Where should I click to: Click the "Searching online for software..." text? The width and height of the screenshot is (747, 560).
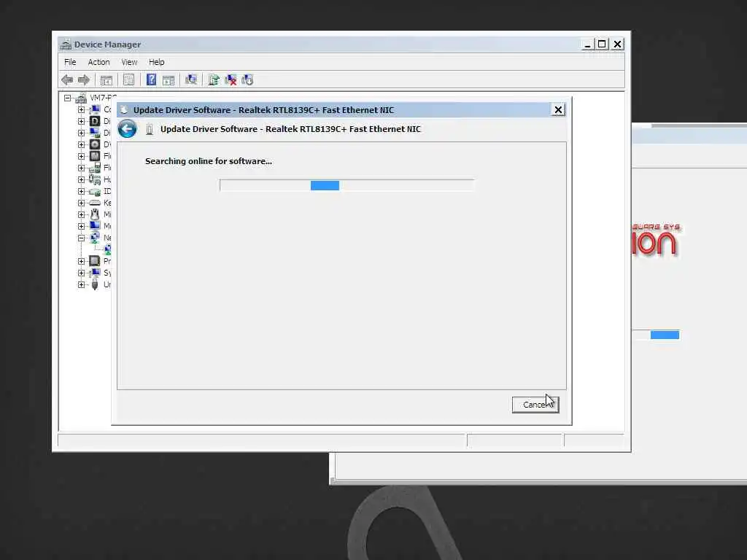208,161
